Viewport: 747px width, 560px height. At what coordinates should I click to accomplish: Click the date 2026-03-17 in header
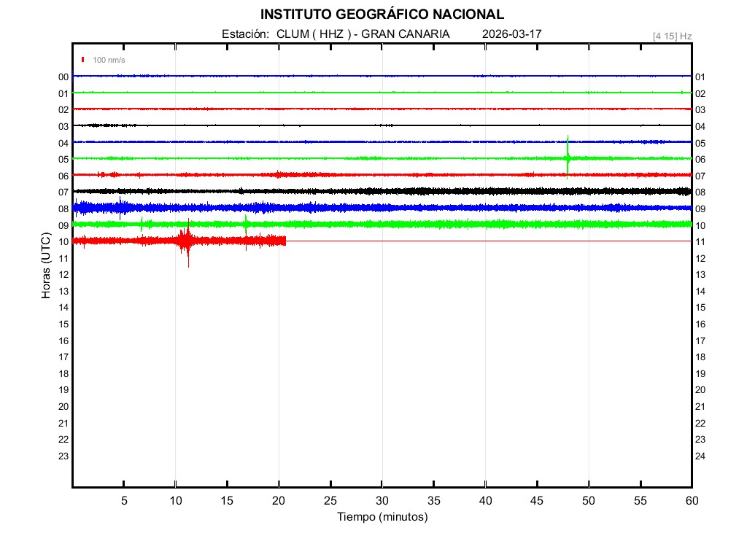pos(512,34)
